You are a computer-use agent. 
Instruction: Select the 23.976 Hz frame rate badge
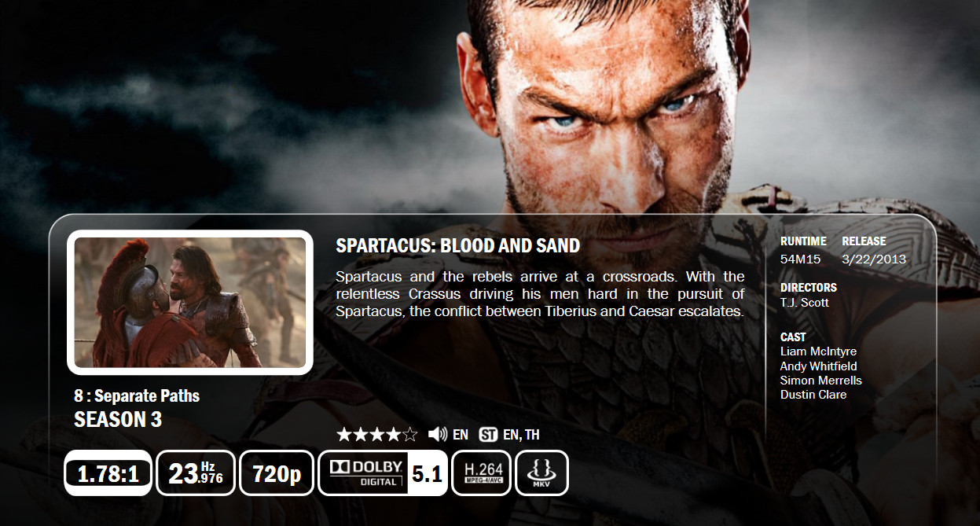[196, 473]
